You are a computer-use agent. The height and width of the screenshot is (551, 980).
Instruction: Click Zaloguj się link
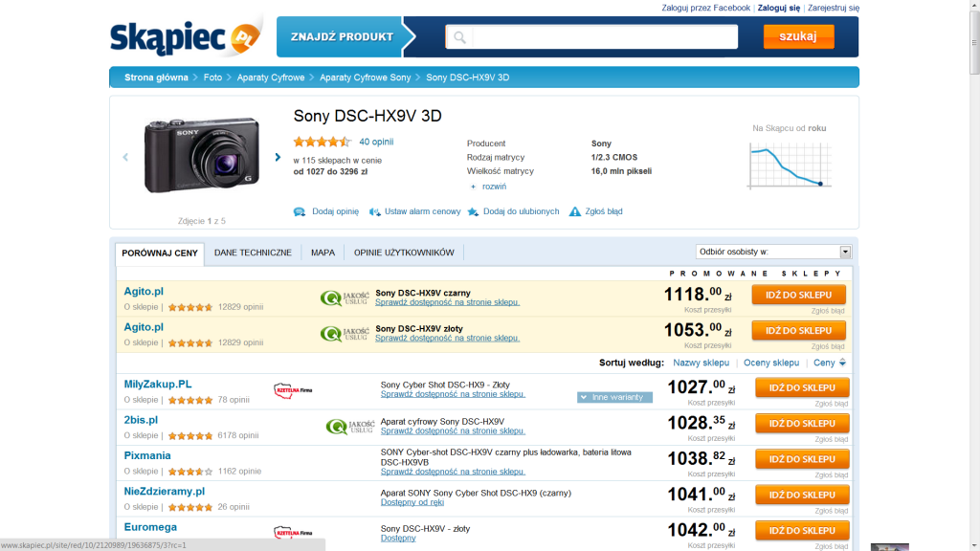tap(779, 8)
